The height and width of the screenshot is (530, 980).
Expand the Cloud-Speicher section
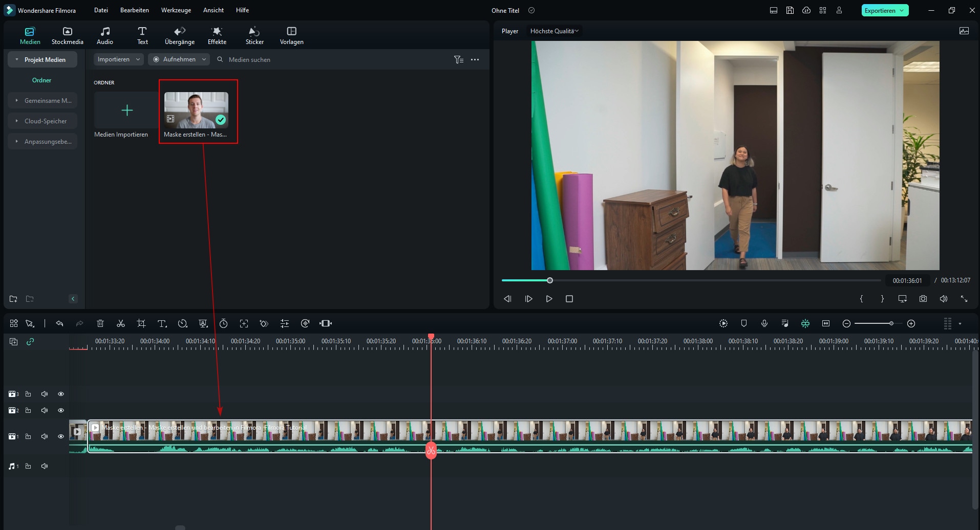[16, 121]
